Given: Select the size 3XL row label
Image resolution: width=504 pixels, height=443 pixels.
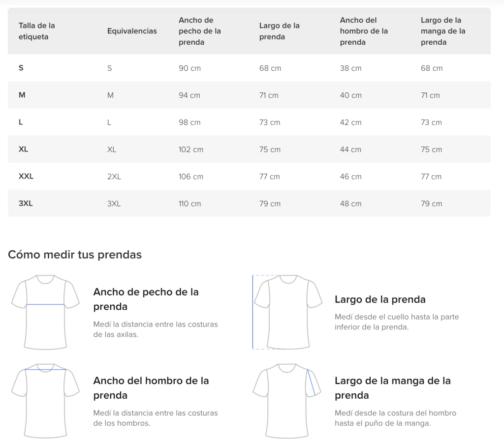Looking at the screenshot, I should click(x=26, y=203).
